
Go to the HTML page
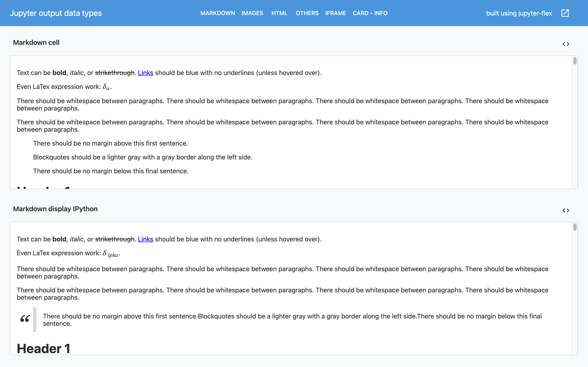(279, 13)
